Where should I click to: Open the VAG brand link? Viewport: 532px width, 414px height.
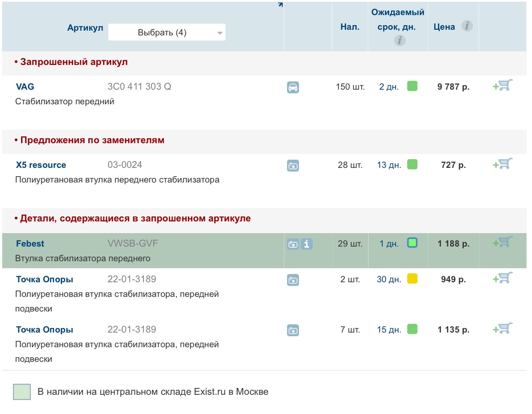[x=25, y=86]
